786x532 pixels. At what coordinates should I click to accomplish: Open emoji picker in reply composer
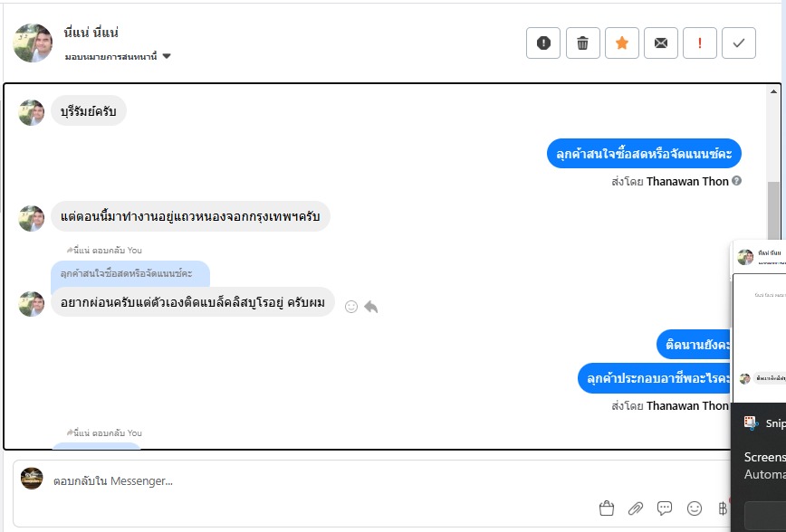[x=695, y=508]
